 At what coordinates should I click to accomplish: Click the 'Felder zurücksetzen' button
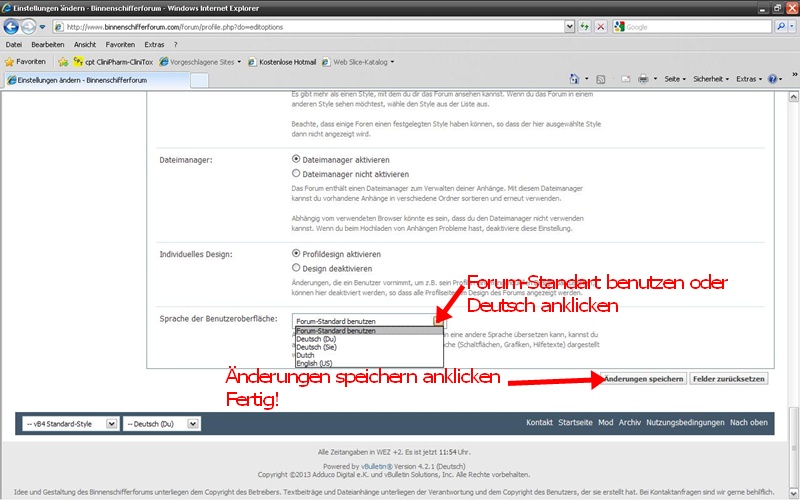(729, 379)
